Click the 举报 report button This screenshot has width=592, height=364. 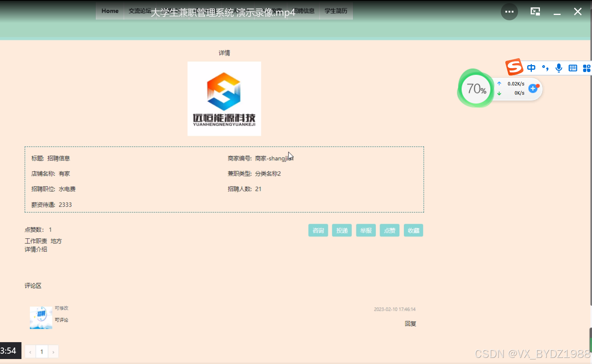tap(366, 230)
